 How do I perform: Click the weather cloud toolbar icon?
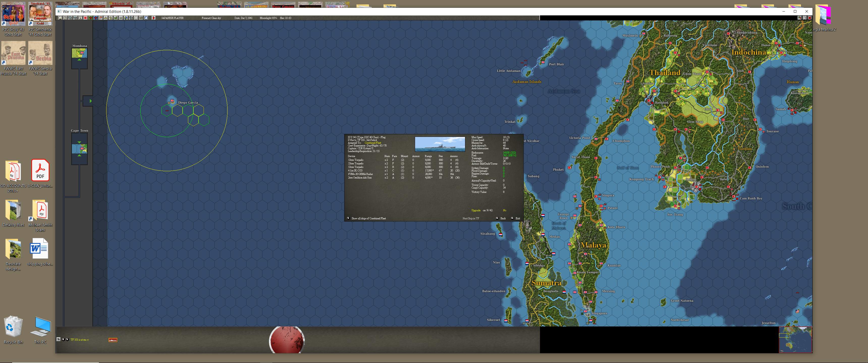146,18
